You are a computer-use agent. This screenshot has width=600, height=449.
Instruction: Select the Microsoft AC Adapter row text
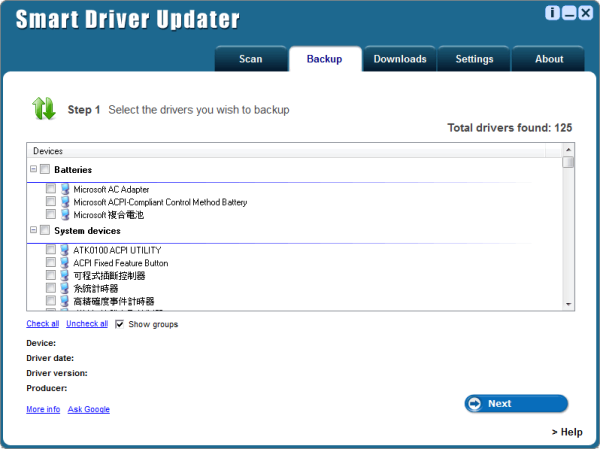coord(111,189)
